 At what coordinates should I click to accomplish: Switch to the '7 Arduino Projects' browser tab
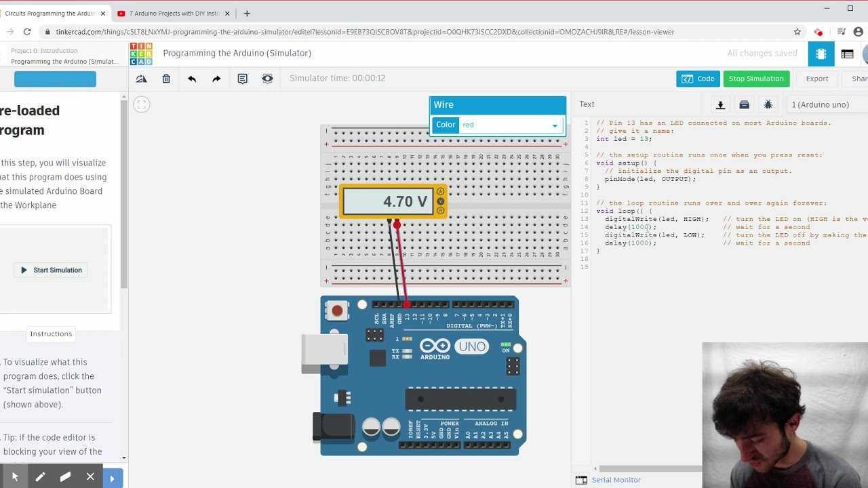(171, 13)
